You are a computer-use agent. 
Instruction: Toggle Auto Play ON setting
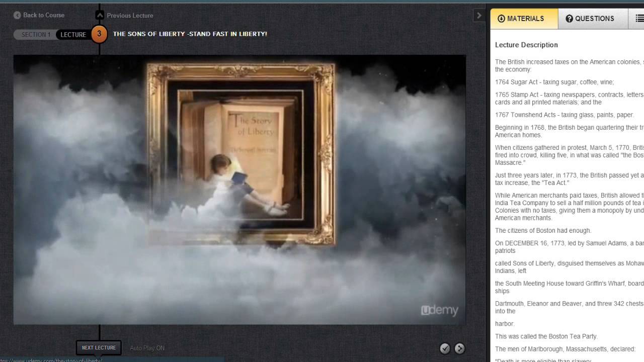pos(147,348)
